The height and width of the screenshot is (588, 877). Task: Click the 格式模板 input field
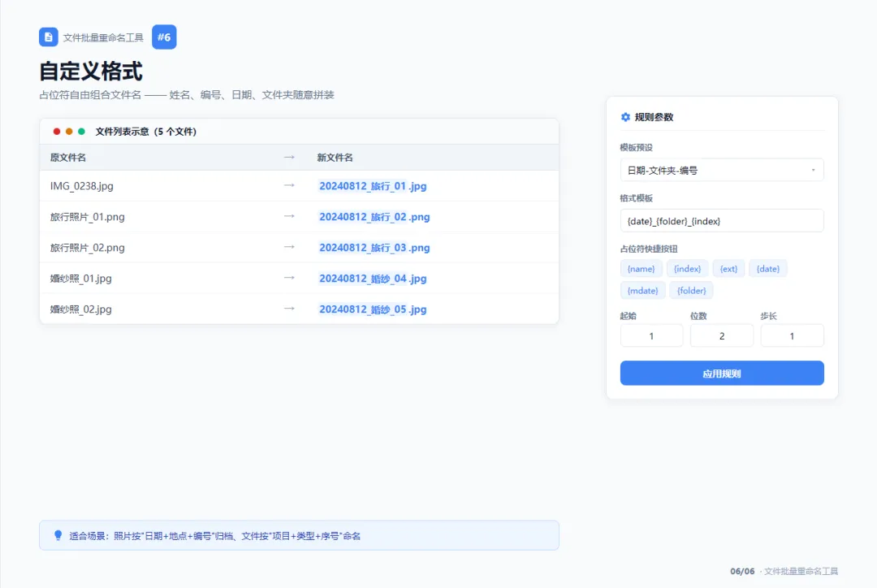click(x=722, y=221)
